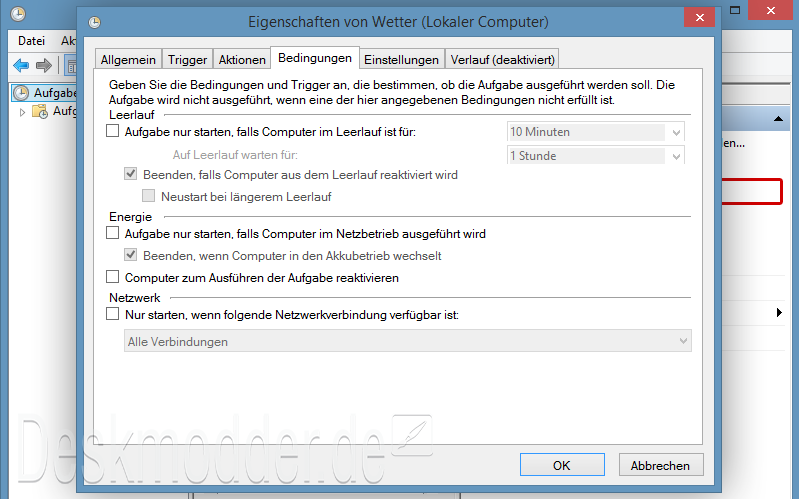This screenshot has width=799, height=499.
Task: Close the Eigenschaften von Wetter dialog
Action: pyautogui.click(x=697, y=19)
